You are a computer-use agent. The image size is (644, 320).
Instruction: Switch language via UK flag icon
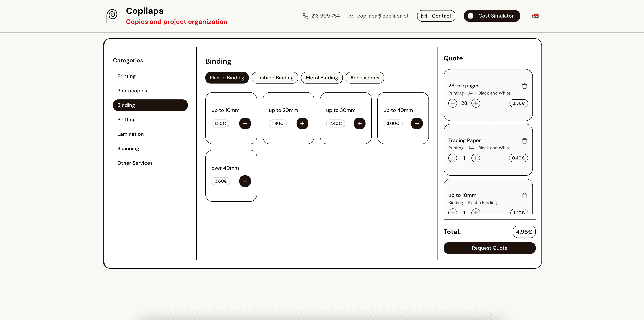535,16
